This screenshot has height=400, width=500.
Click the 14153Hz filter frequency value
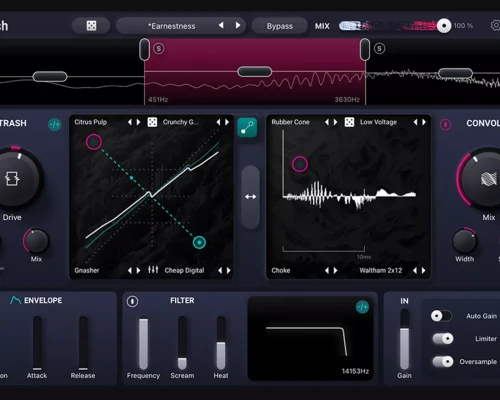click(355, 371)
